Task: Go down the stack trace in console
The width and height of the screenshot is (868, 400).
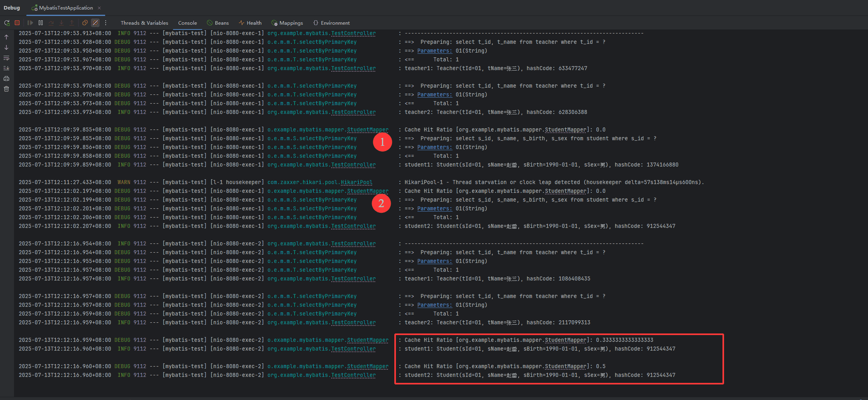Action: pos(6,47)
